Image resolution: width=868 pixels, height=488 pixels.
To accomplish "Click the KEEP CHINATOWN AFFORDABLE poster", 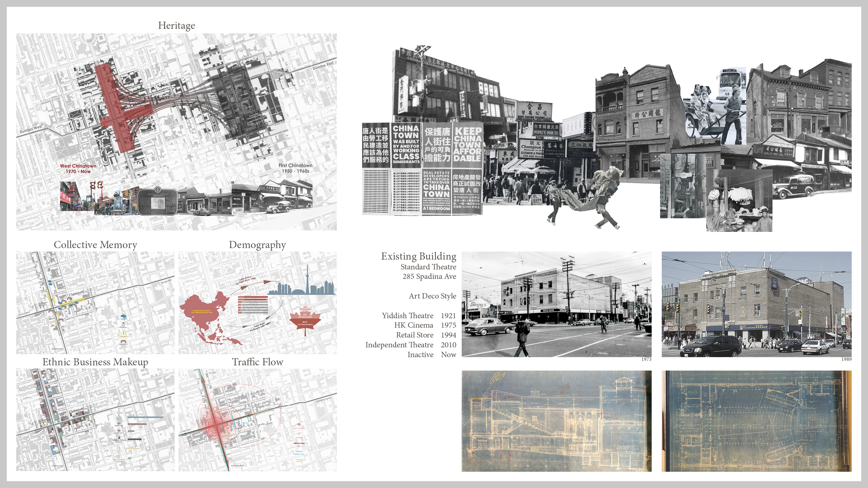I will point(467,145).
